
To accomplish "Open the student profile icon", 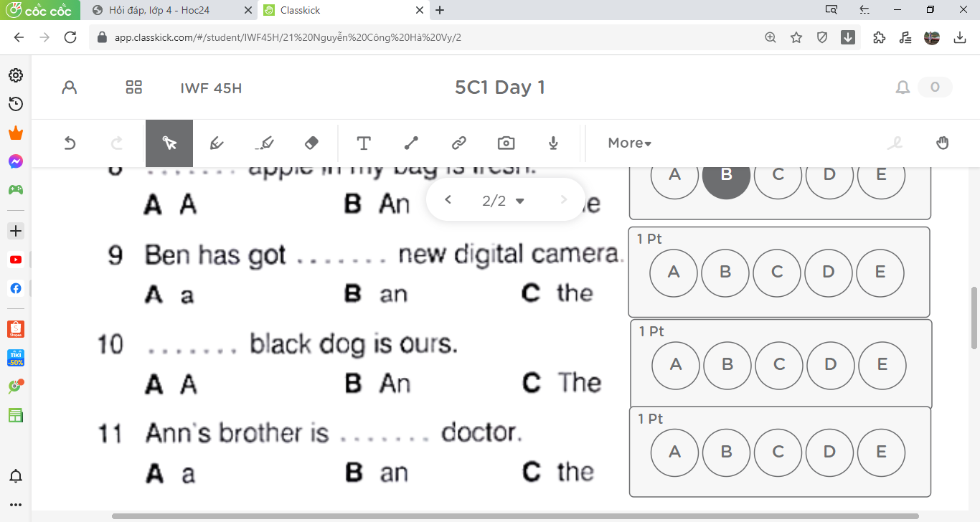I will click(x=70, y=87).
